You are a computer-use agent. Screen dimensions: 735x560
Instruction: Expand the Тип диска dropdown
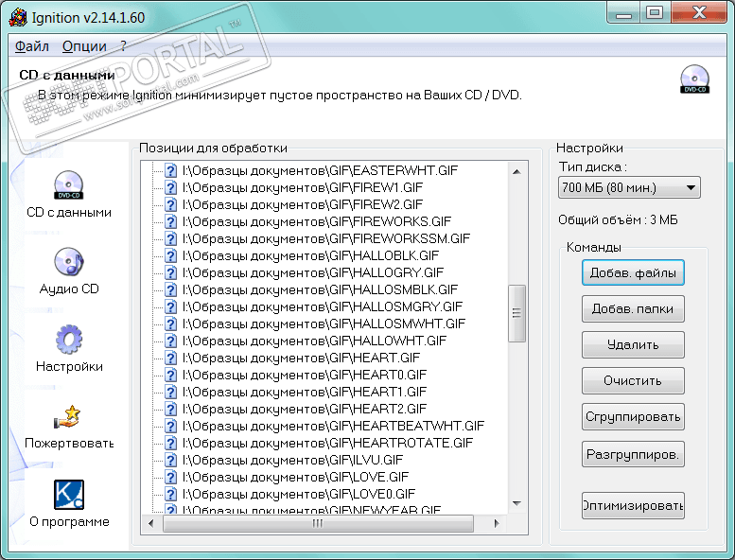point(629,187)
